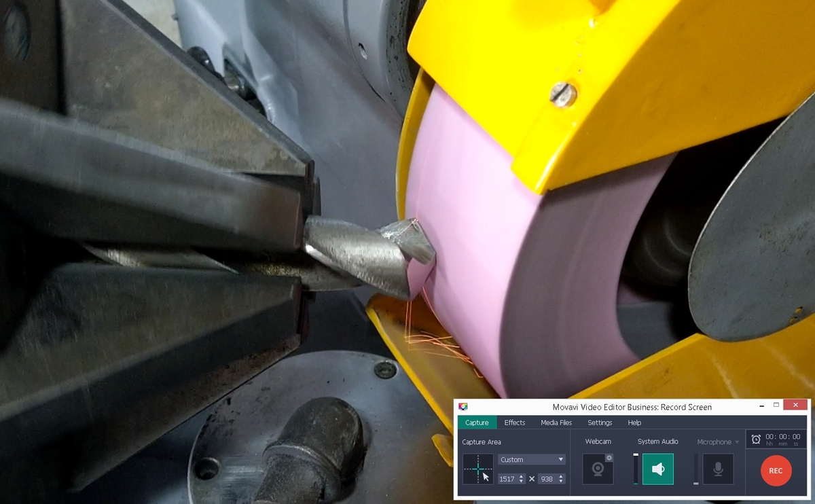The height and width of the screenshot is (504, 815).
Task: Start recording with the red REC button
Action: (x=776, y=471)
